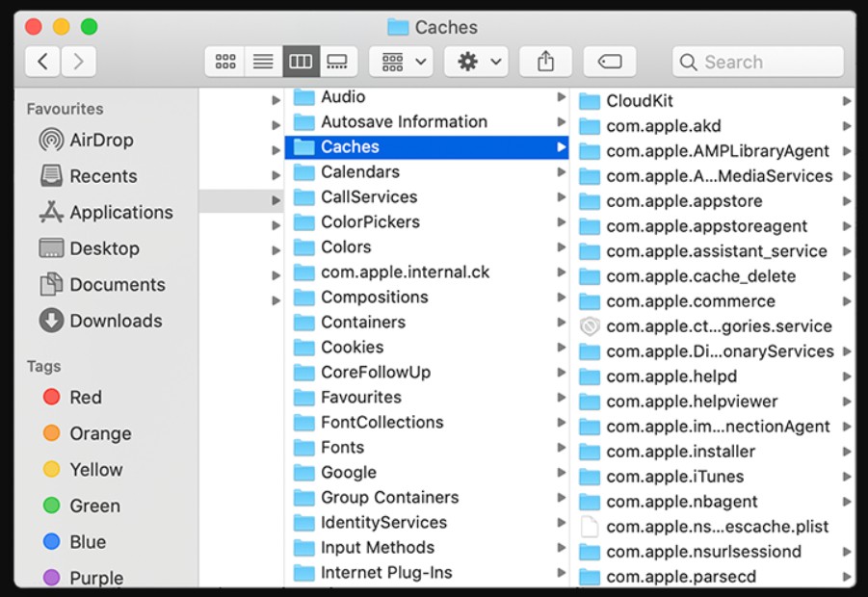Click the Edit Tags toolbar icon
The width and height of the screenshot is (868, 597).
point(611,61)
